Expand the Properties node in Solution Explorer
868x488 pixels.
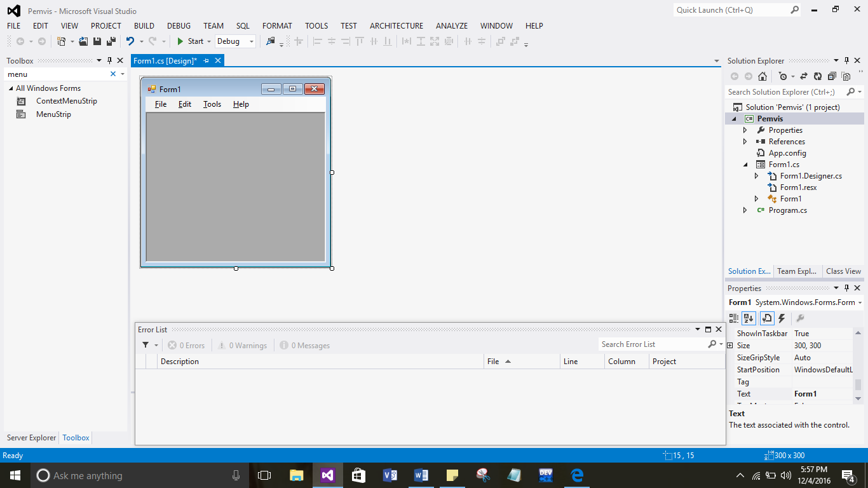coord(745,130)
